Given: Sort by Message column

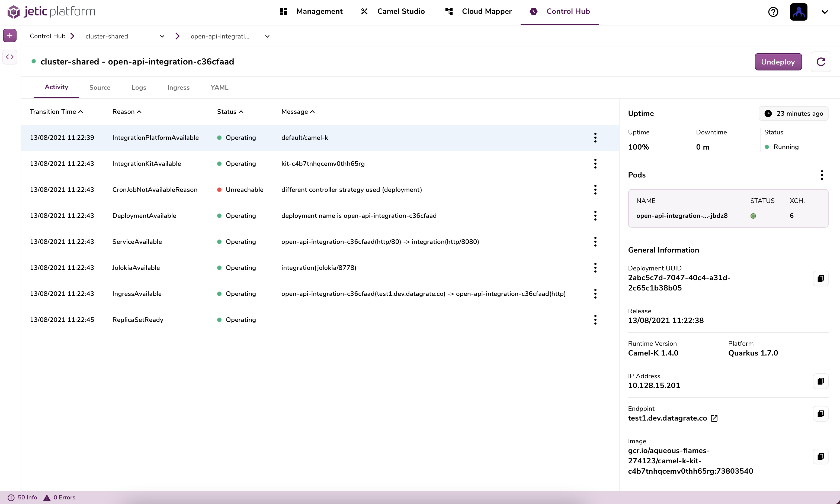Looking at the screenshot, I should [298, 112].
